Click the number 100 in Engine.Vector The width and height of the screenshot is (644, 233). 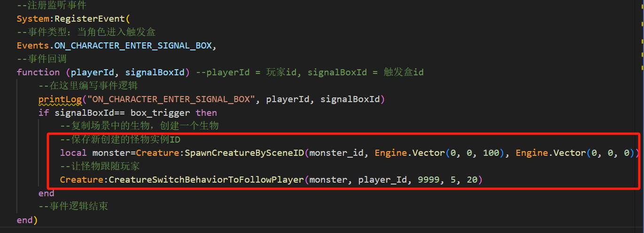click(491, 153)
